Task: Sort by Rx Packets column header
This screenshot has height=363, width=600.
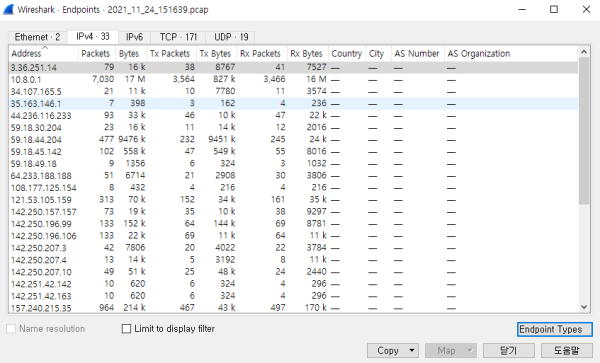Action: pos(262,54)
